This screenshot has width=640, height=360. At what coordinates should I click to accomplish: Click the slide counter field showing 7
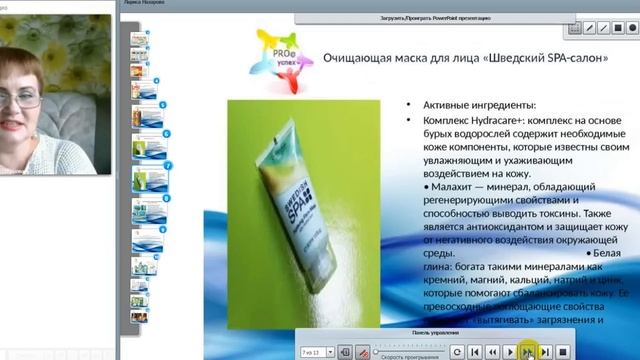tap(313, 352)
